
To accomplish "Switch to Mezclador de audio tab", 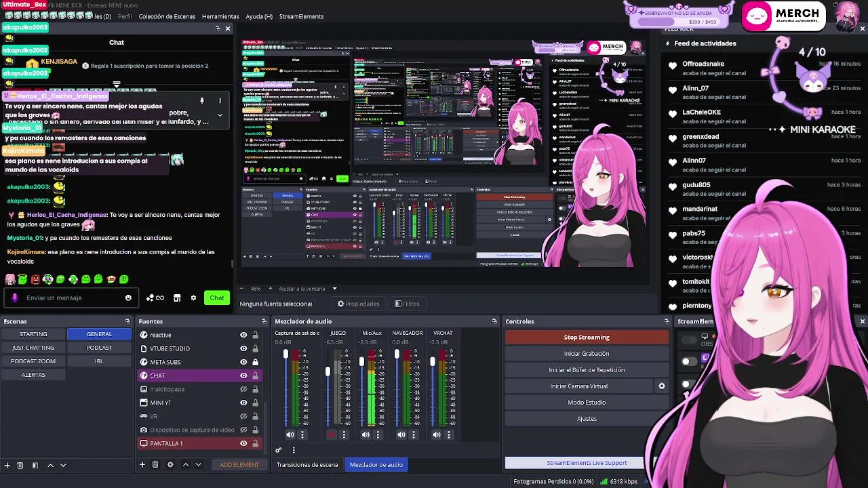I will point(376,465).
